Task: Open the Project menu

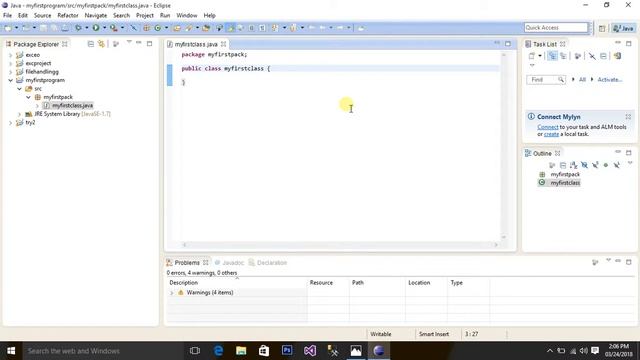Action: (144, 16)
